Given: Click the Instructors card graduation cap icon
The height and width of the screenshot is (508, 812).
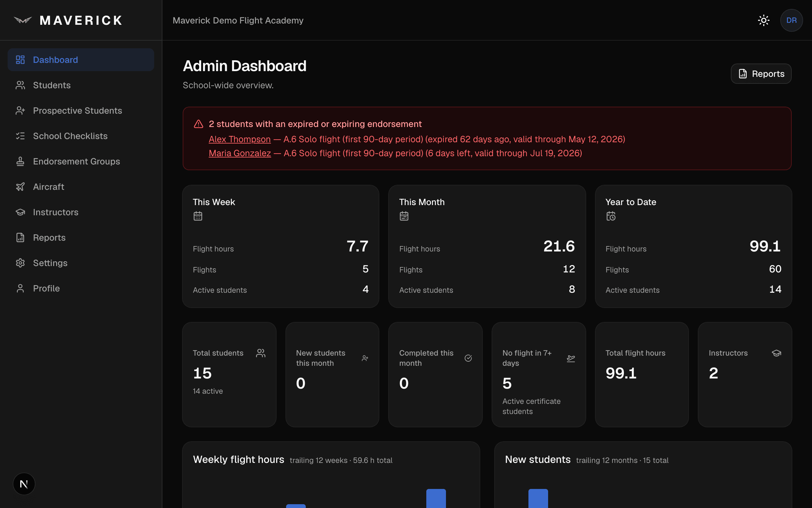Looking at the screenshot, I should pos(776,353).
